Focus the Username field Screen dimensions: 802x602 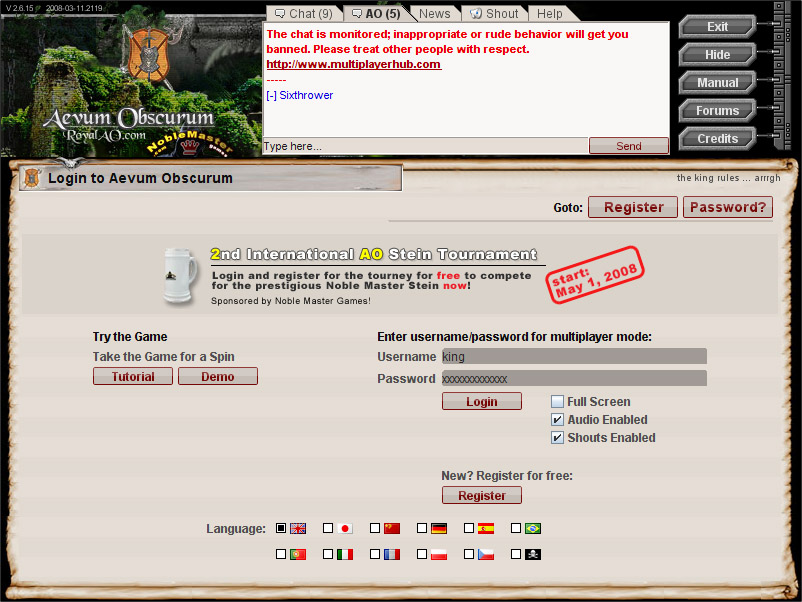click(x=574, y=356)
